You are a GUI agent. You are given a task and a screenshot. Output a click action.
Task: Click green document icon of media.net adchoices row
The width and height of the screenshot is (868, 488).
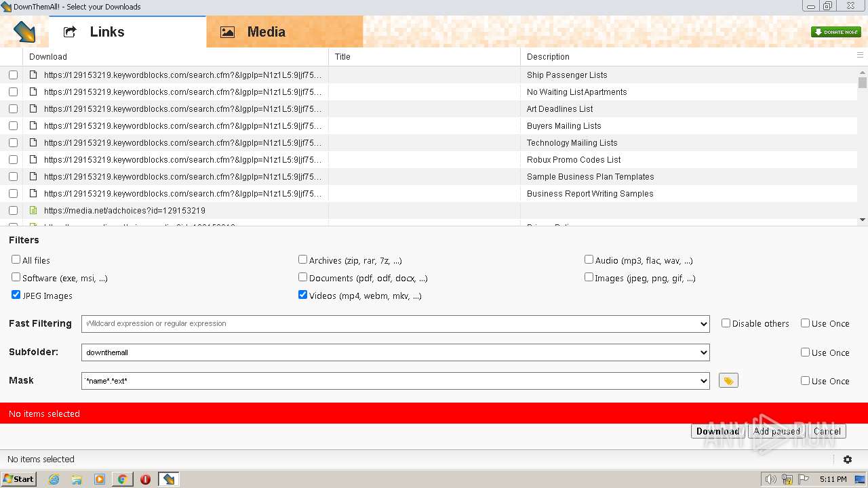click(33, 210)
